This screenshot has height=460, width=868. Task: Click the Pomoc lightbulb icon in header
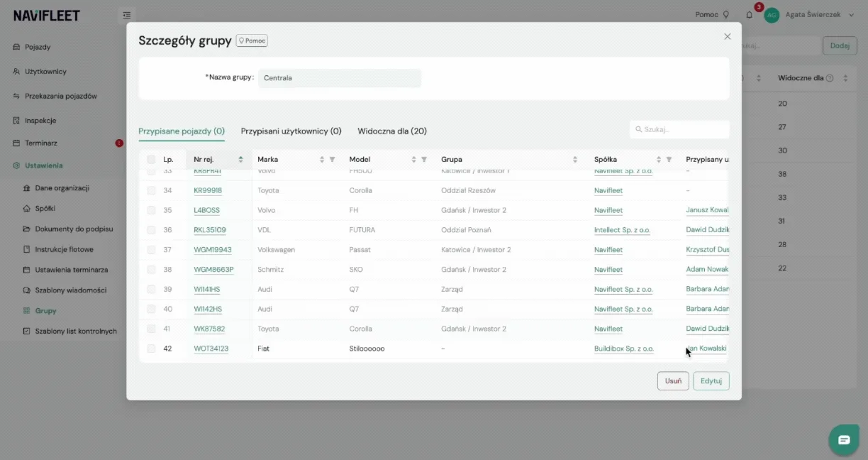pos(725,14)
